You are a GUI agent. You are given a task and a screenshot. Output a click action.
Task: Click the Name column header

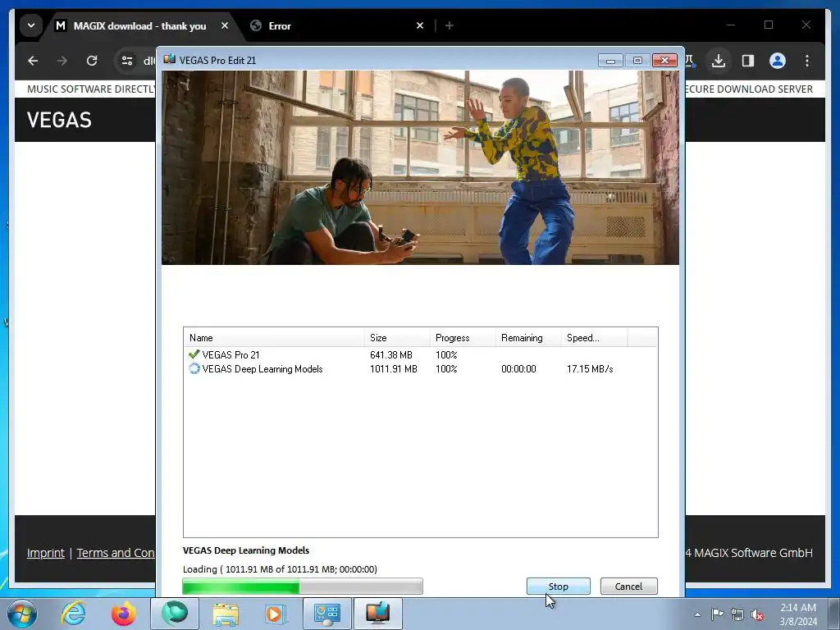click(x=274, y=337)
